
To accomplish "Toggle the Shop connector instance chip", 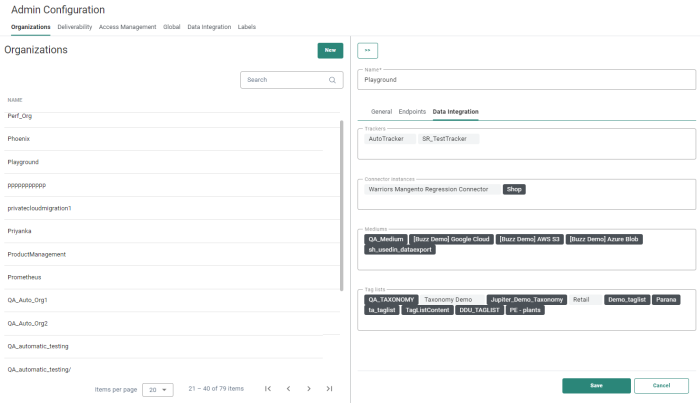I will point(514,188).
